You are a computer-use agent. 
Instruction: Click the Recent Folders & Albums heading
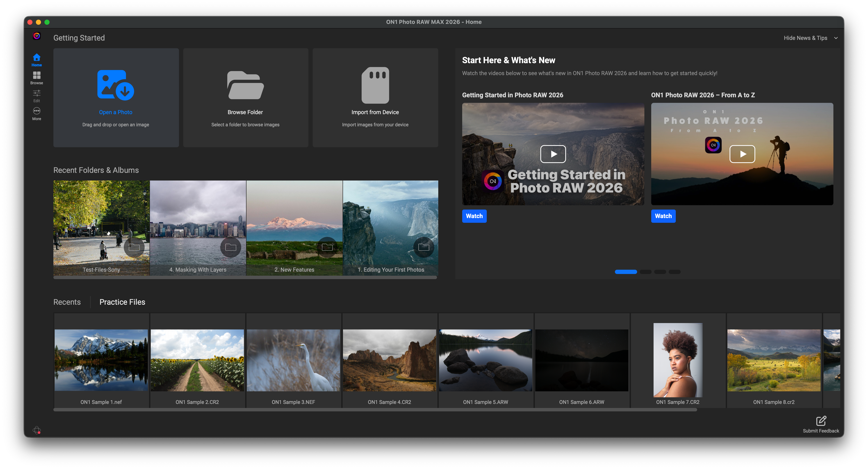(96, 170)
